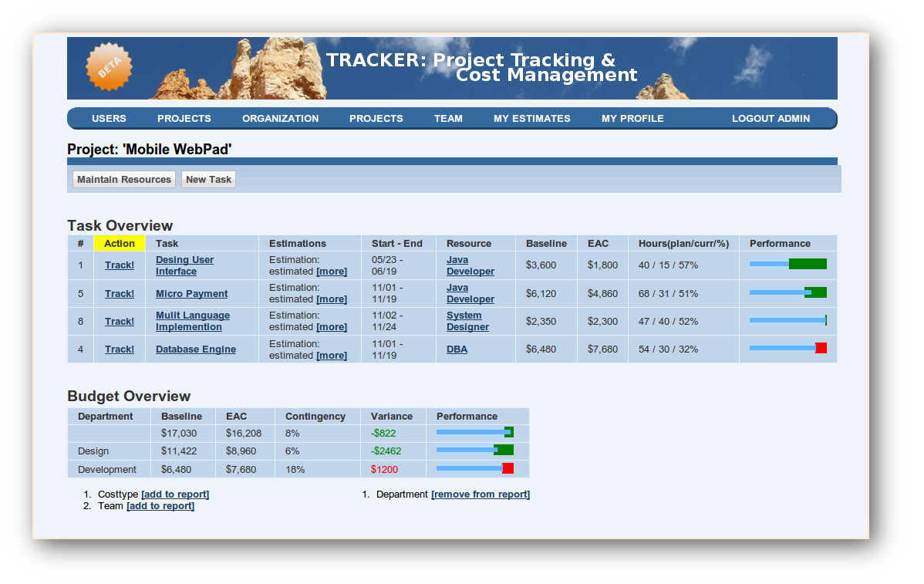This screenshot has width=924, height=584.
Task: Click performance bar for Desing User Interface
Action: [788, 264]
